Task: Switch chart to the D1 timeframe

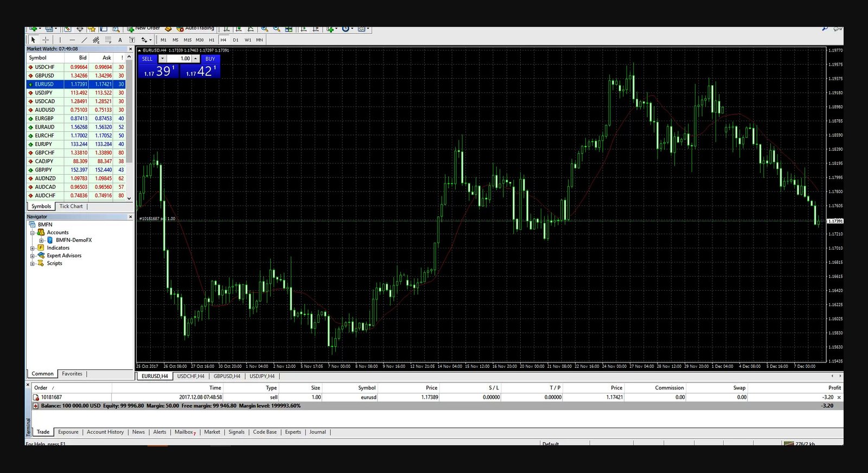Action: tap(235, 40)
